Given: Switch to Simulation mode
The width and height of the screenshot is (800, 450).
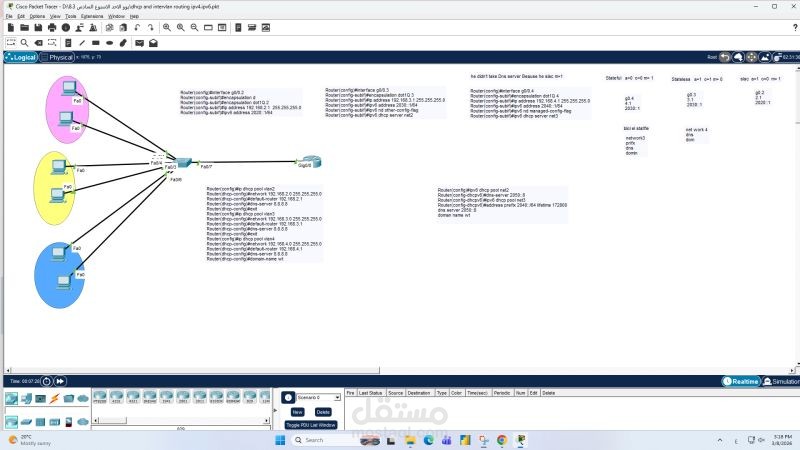Looking at the screenshot, I should (x=781, y=381).
